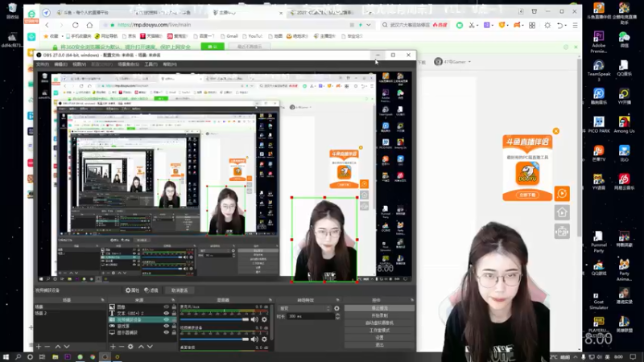Click Stop Streaming button in controls
Image resolution: width=644 pixels, height=362 pixels.
[379, 308]
